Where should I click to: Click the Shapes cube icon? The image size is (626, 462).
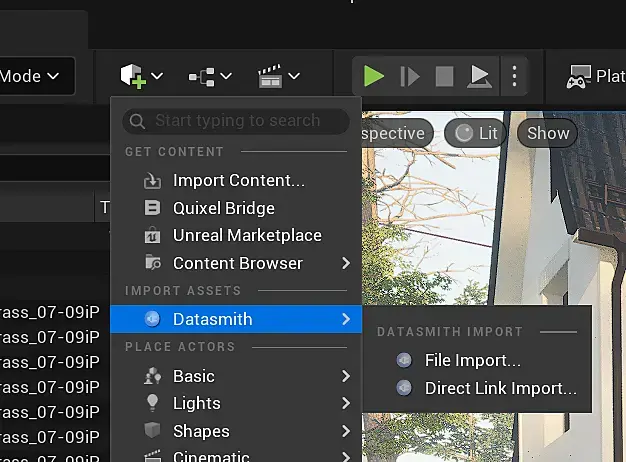(152, 430)
